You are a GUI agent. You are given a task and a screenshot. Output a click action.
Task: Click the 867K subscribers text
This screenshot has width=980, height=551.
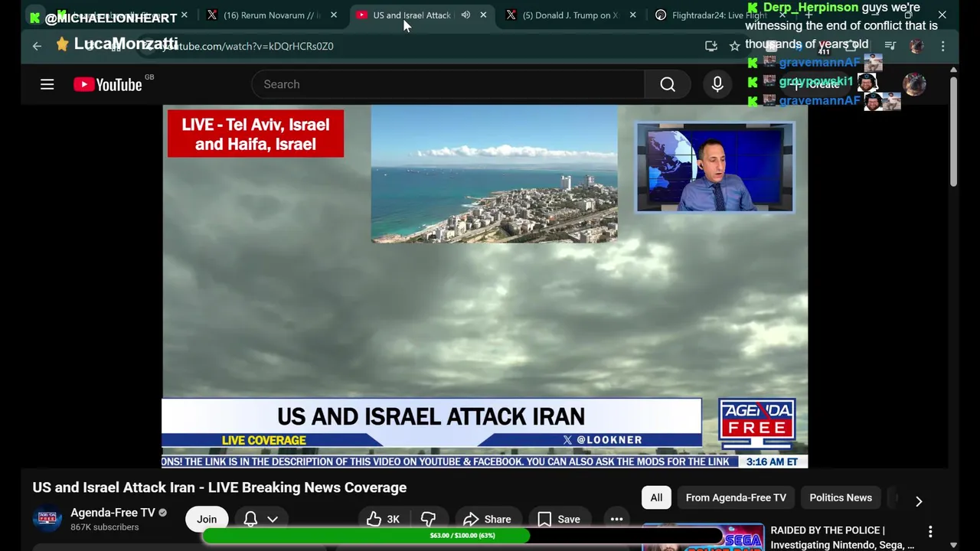click(x=105, y=527)
